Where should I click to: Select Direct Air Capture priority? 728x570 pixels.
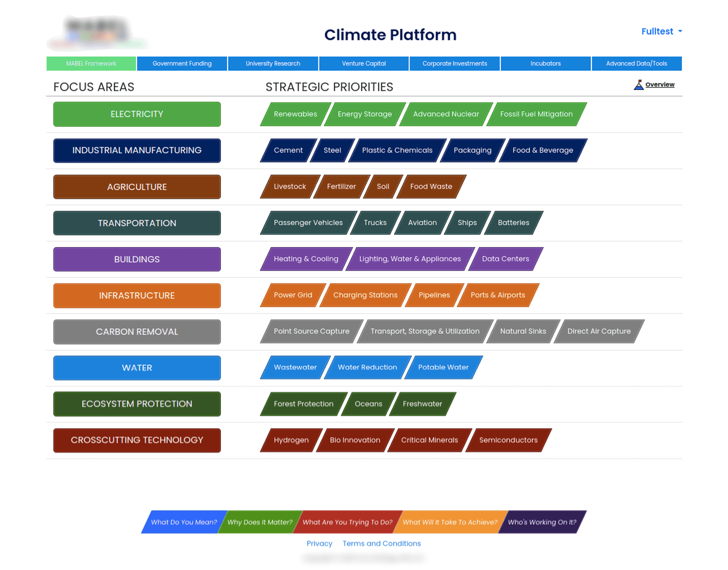[599, 331]
